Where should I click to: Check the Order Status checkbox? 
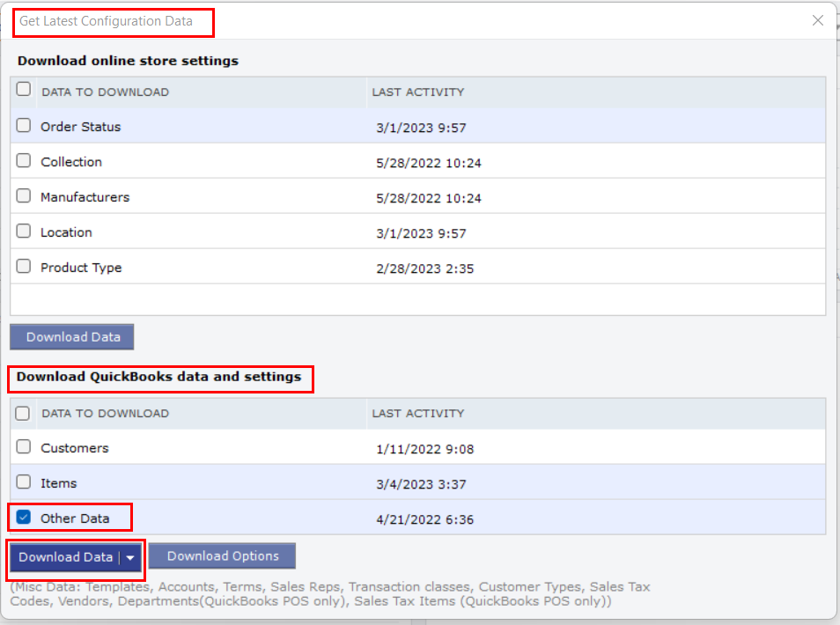[24, 126]
